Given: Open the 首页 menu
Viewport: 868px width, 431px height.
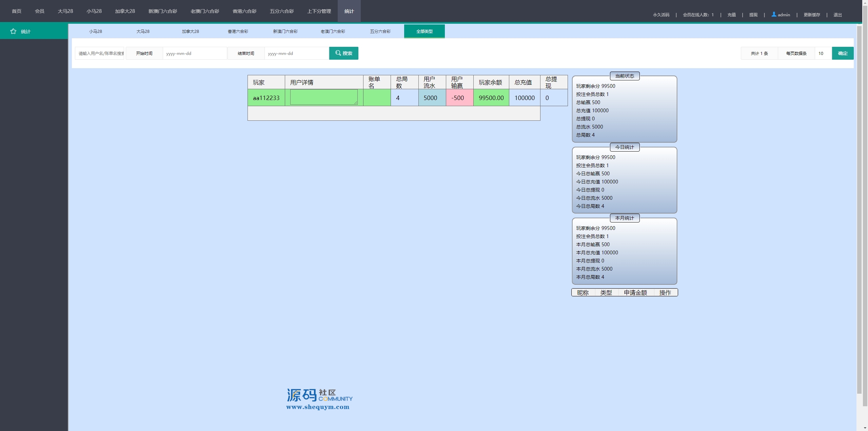Looking at the screenshot, I should click(x=17, y=11).
